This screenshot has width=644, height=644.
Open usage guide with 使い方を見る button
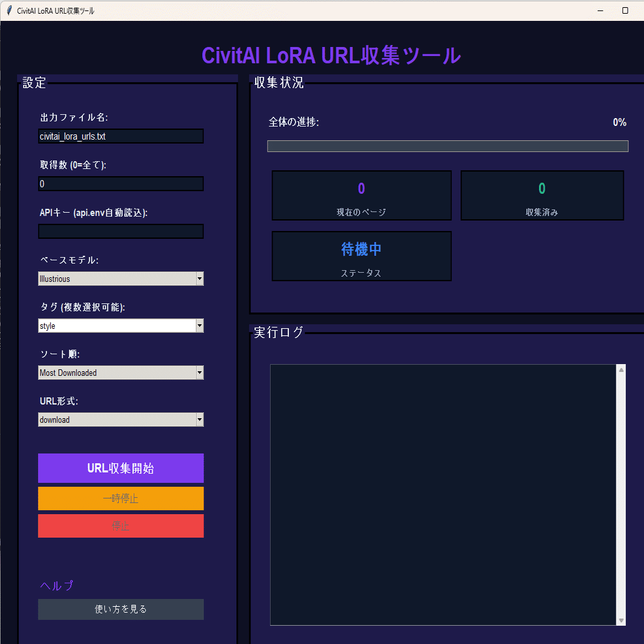121,609
